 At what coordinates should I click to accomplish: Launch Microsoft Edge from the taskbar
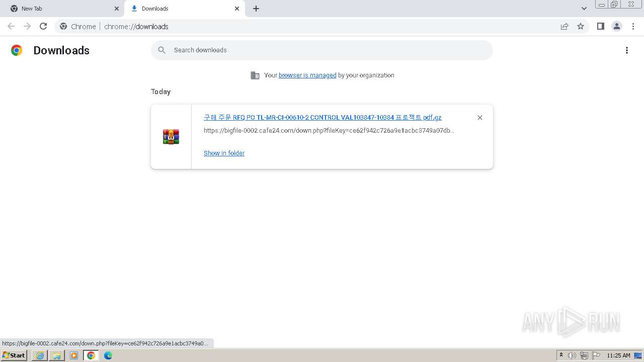108,355
